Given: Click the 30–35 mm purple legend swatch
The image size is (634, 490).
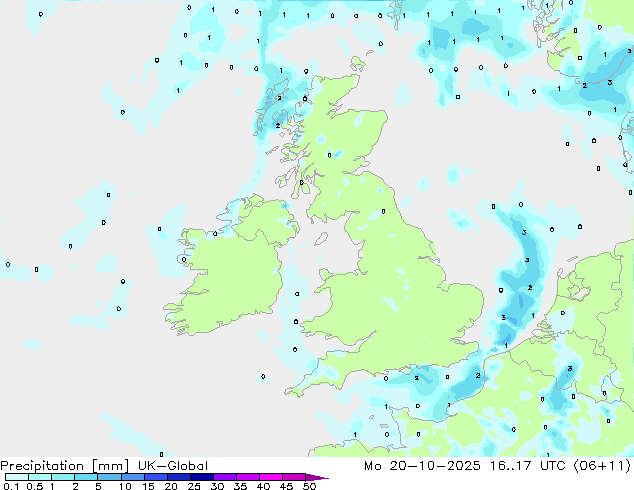Looking at the screenshot, I should [x=224, y=477].
